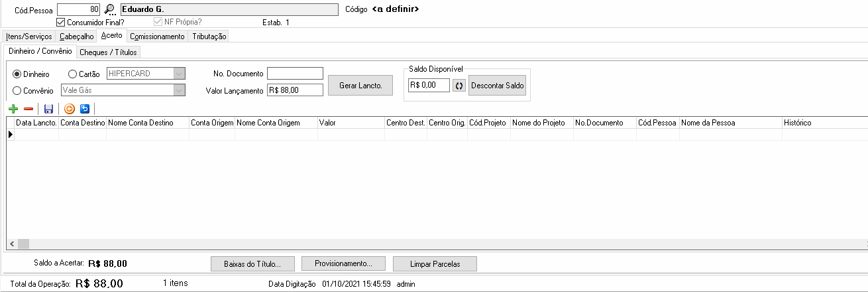Click the Descontar Saldo button

tap(498, 86)
